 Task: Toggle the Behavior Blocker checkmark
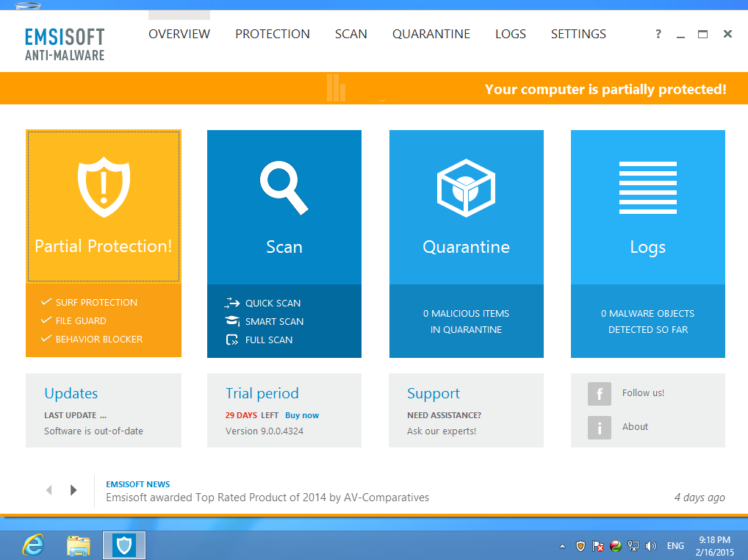coord(46,339)
